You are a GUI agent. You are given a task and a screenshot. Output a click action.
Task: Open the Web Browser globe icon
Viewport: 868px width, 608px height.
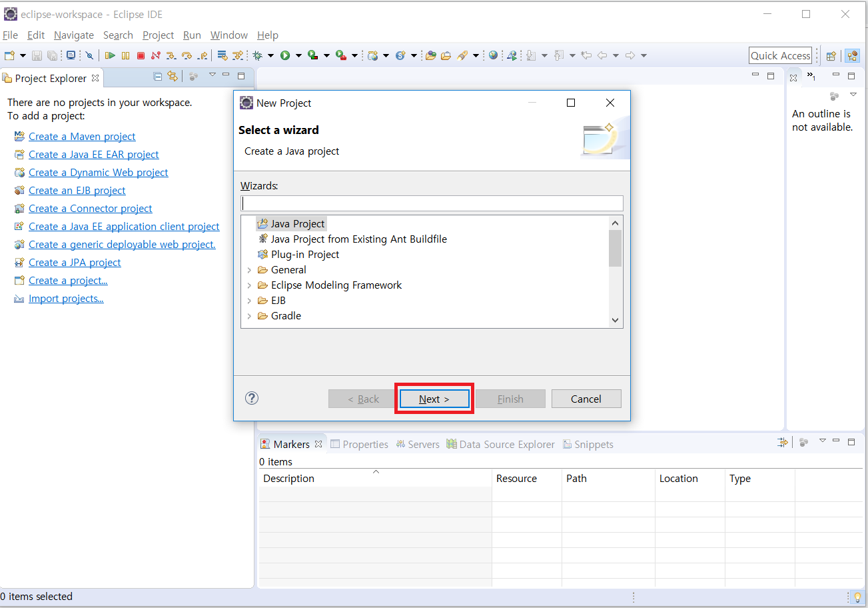[493, 55]
